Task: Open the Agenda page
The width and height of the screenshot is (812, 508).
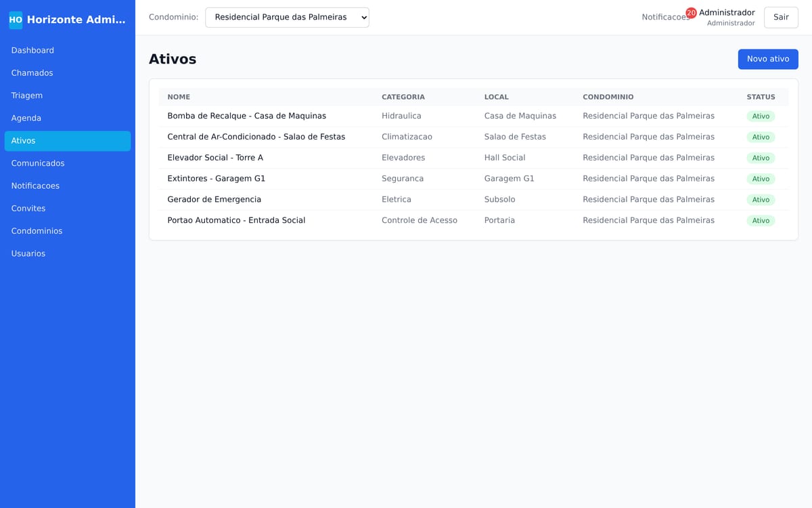Action: [x=68, y=119]
